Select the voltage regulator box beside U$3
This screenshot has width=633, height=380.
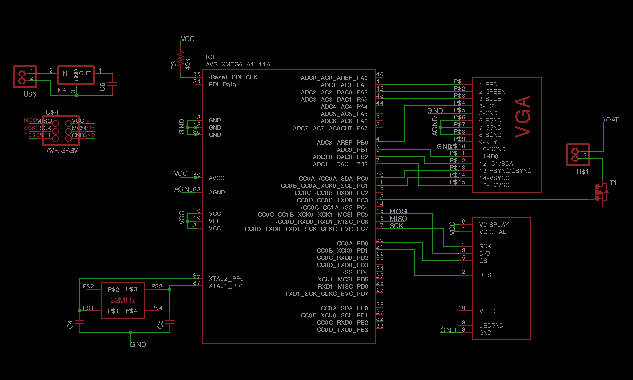[76, 75]
